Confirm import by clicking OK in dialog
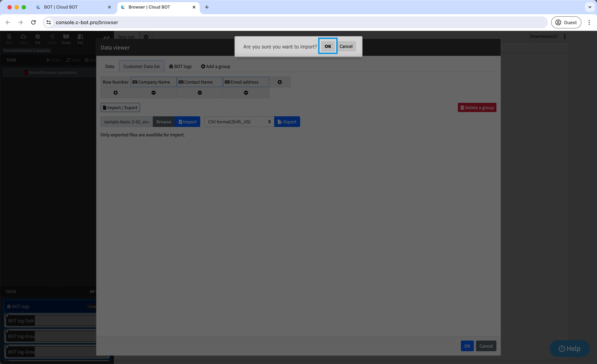This screenshot has height=364, width=597. tap(328, 46)
